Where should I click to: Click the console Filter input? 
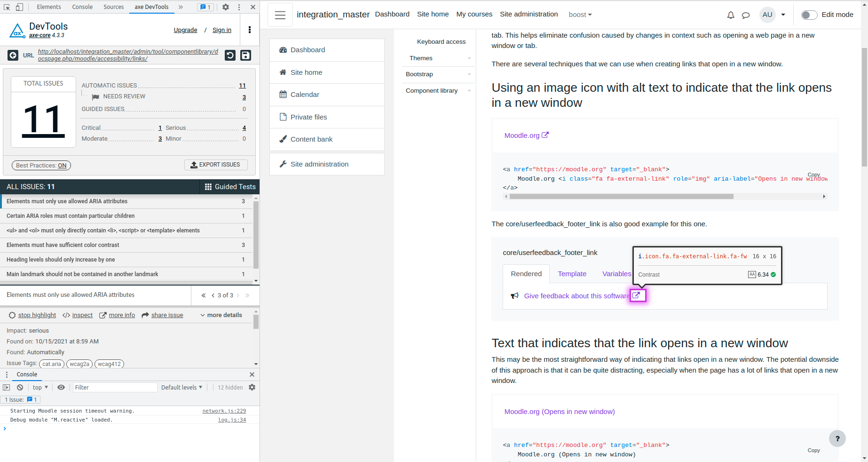tap(114, 388)
